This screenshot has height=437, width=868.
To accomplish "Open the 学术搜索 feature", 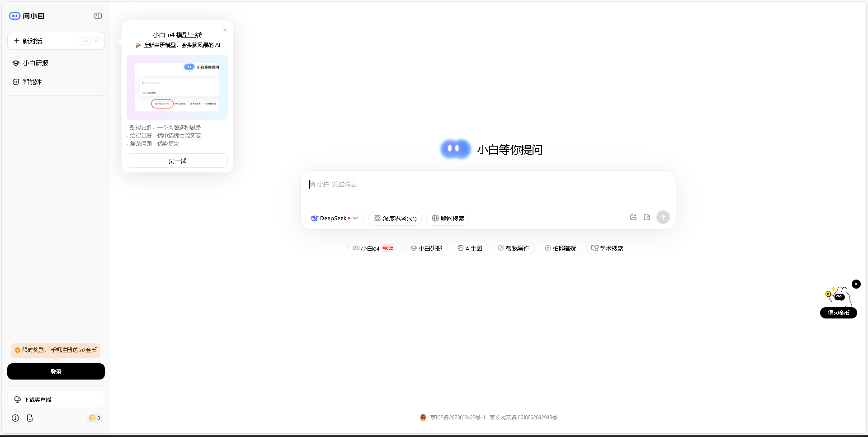I will pyautogui.click(x=607, y=248).
